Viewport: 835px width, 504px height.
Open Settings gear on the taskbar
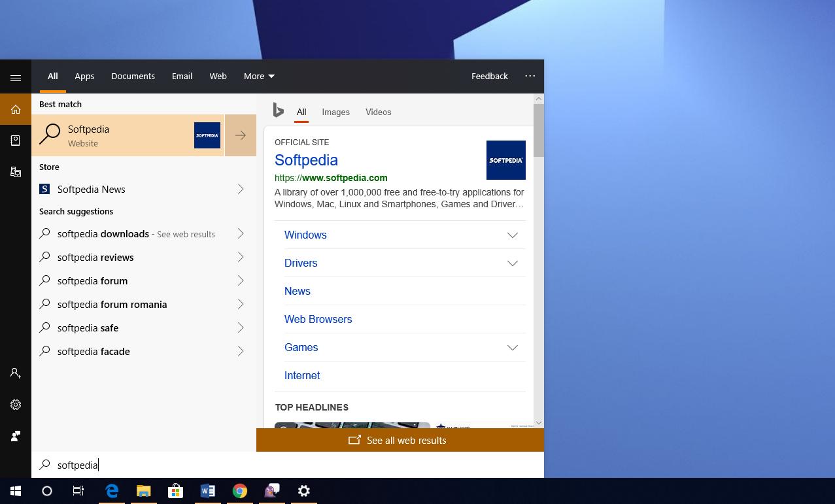[304, 491]
